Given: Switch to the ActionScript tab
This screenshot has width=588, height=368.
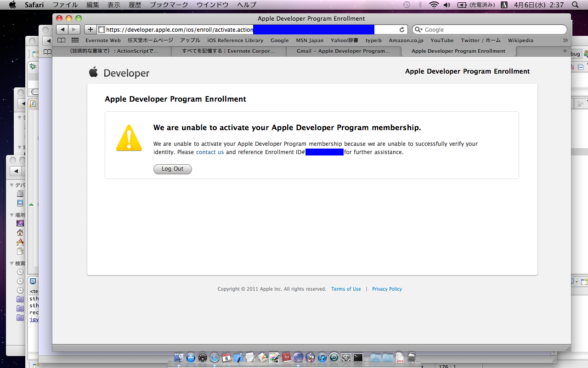Looking at the screenshot, I should coord(114,51).
